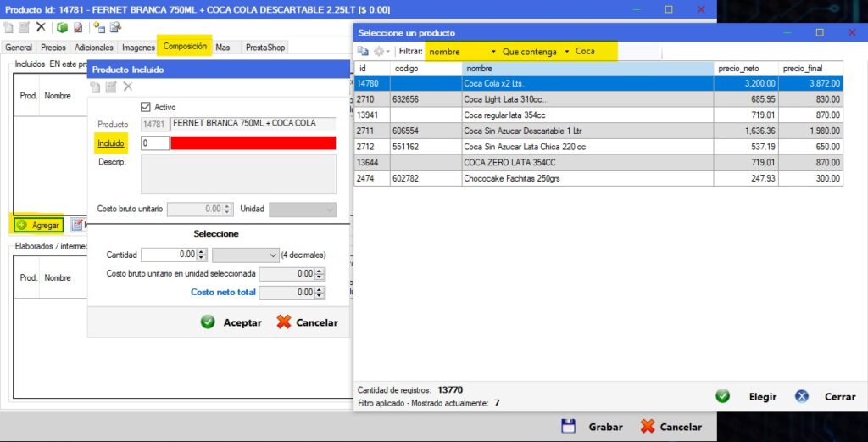
Task: Switch to the General tab
Action: pyautogui.click(x=19, y=48)
